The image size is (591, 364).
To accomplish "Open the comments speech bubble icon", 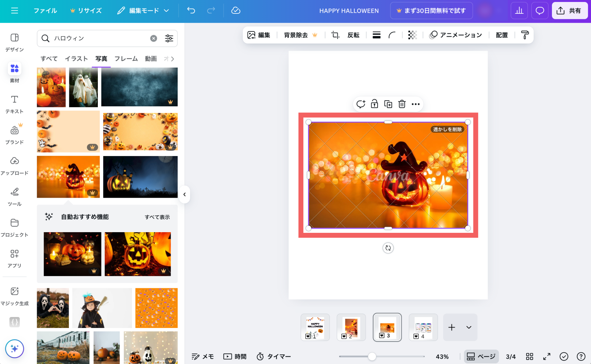I will [x=540, y=10].
